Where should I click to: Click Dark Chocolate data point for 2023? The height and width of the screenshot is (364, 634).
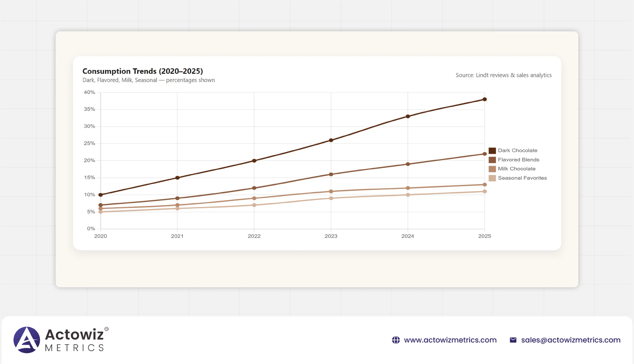pos(331,140)
